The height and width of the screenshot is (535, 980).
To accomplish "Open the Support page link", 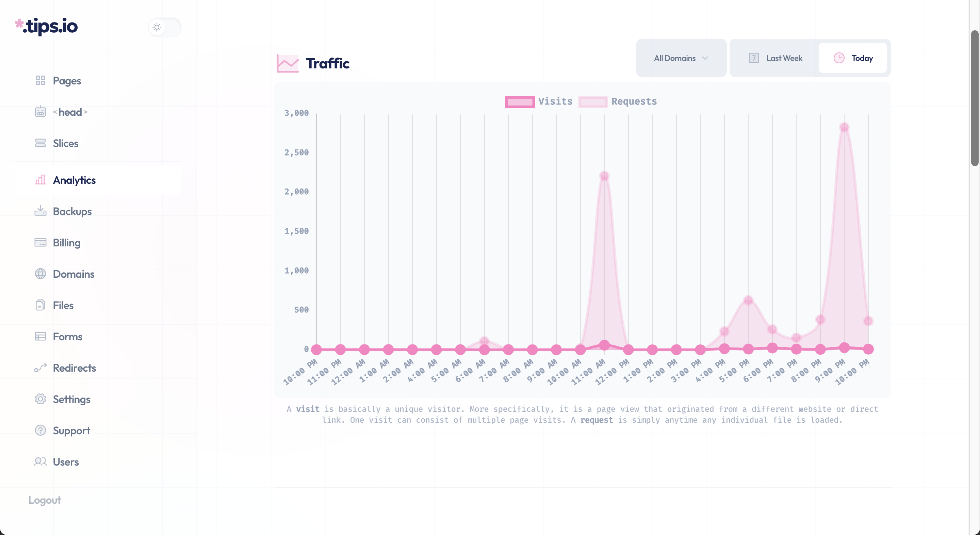I will [x=71, y=431].
